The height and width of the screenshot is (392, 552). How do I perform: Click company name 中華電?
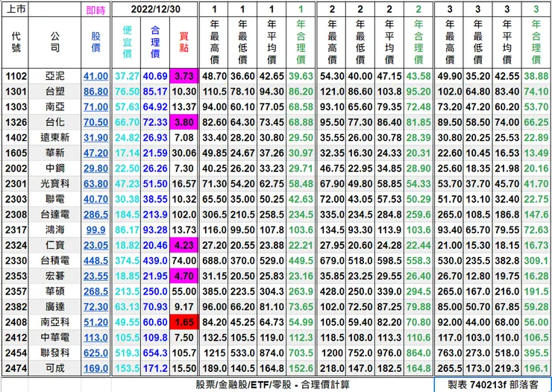point(55,338)
